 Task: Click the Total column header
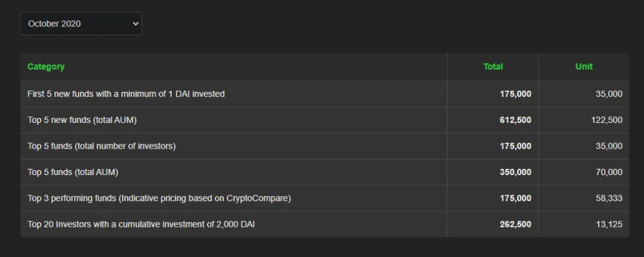[493, 67]
